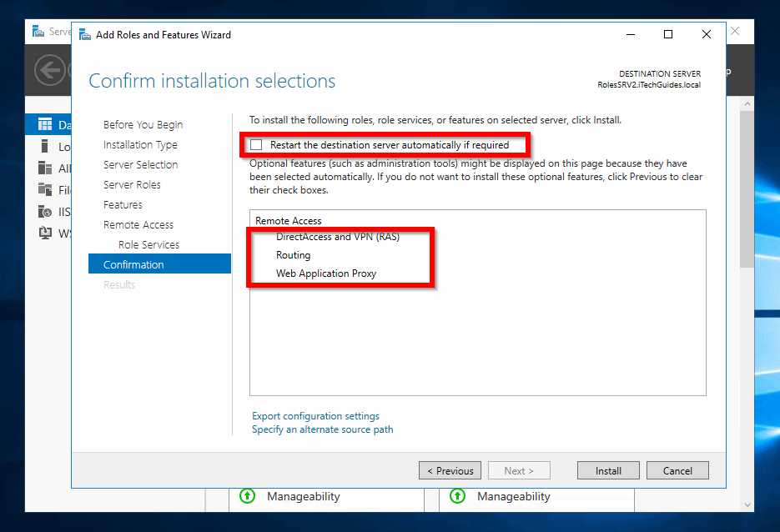Enable automatic restart of destination server
This screenshot has width=780, height=532.
256,145
